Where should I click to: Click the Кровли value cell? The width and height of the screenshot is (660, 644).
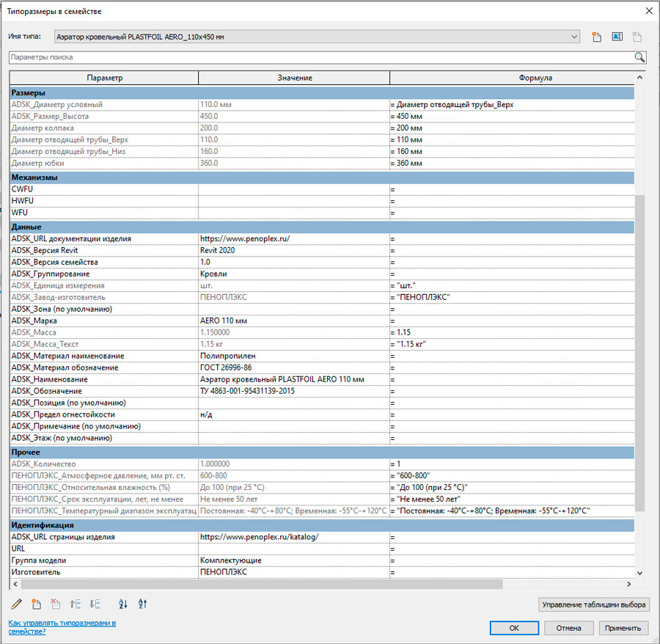click(294, 274)
